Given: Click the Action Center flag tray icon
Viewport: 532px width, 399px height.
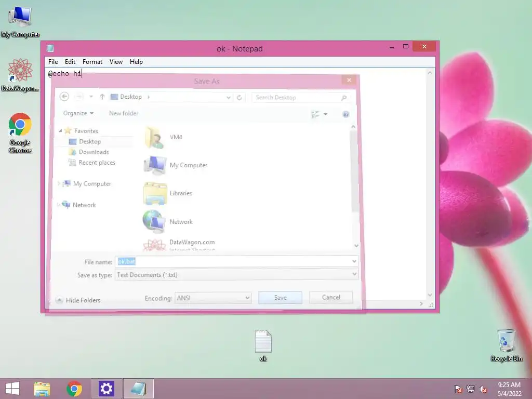Looking at the screenshot, I should point(458,389).
